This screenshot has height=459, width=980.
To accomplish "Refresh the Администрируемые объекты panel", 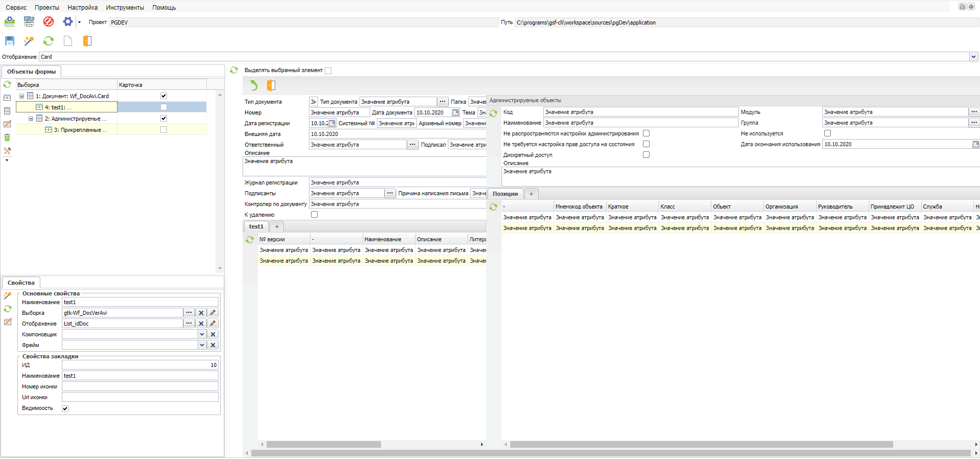I will (x=493, y=113).
